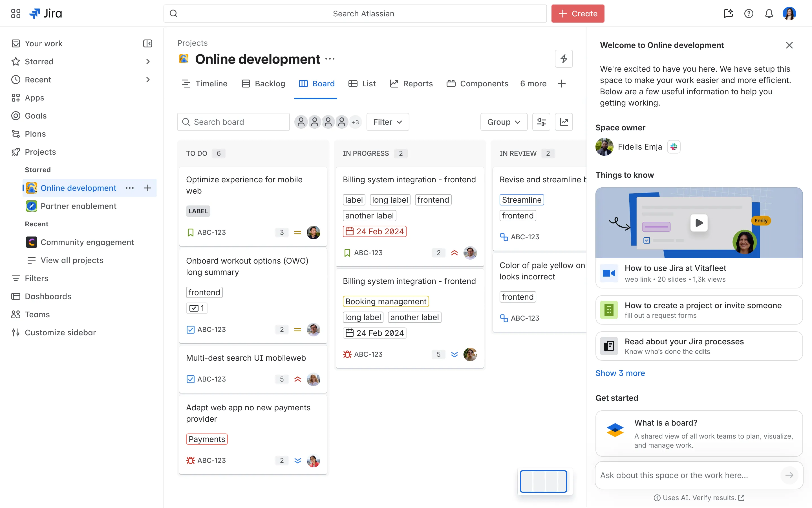The image size is (812, 508).
Task: Open the 6 more tabs menu
Action: tap(533, 84)
